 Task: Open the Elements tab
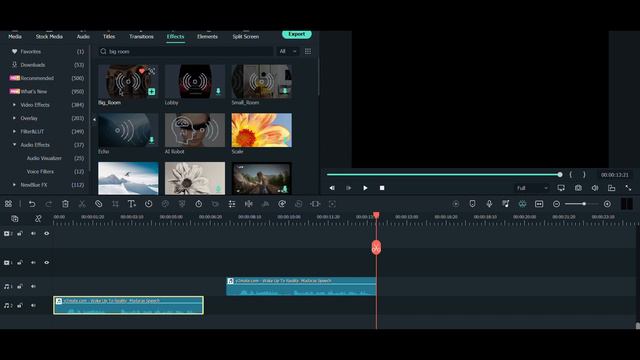tap(207, 36)
